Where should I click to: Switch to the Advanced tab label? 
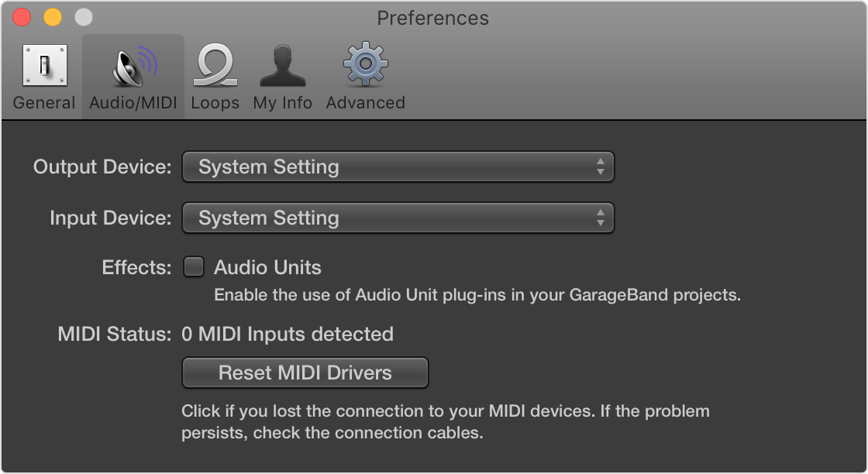coord(365,103)
